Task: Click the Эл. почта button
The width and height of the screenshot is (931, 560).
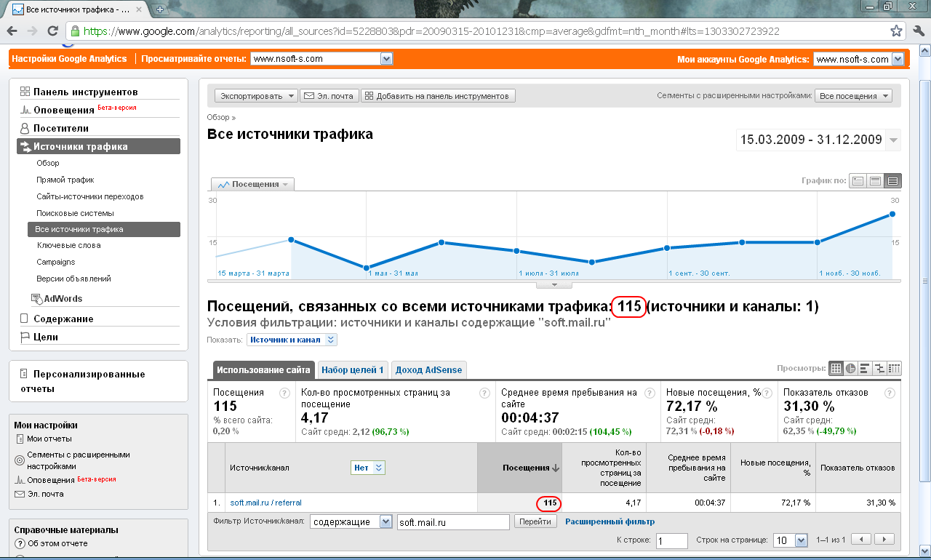Action: point(329,95)
